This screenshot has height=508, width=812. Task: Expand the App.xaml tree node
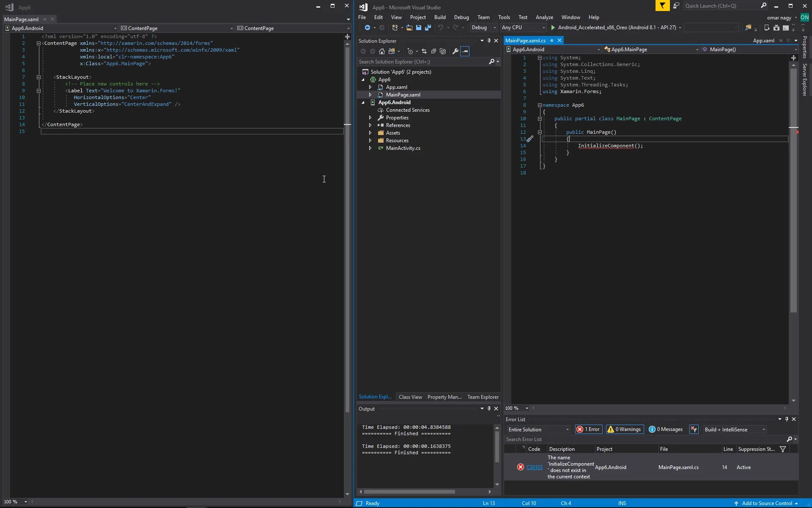(370, 87)
